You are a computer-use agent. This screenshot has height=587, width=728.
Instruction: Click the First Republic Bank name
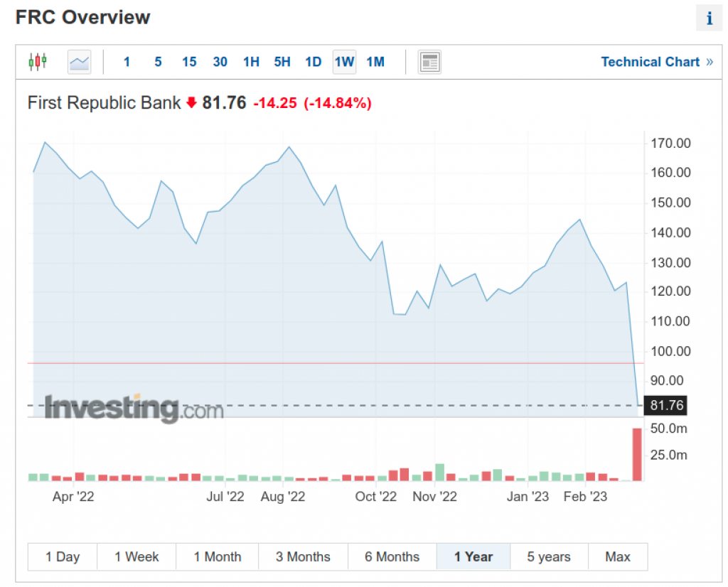pos(104,102)
